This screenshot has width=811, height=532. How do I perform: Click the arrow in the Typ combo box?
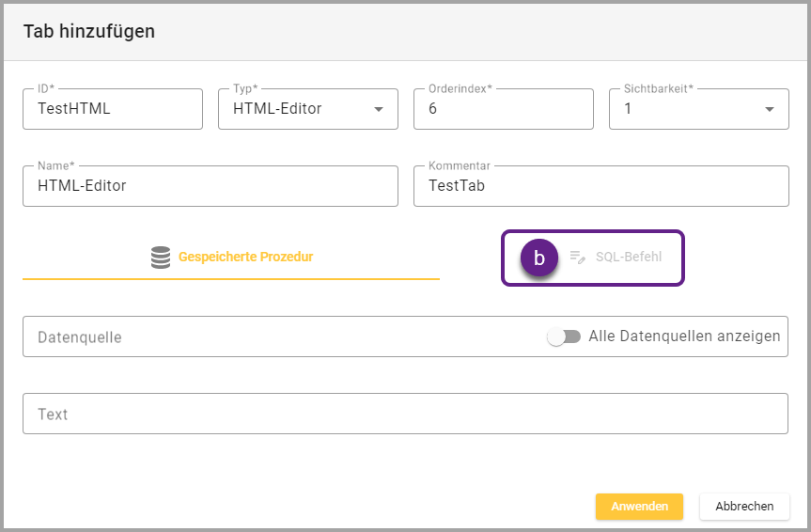coord(379,109)
